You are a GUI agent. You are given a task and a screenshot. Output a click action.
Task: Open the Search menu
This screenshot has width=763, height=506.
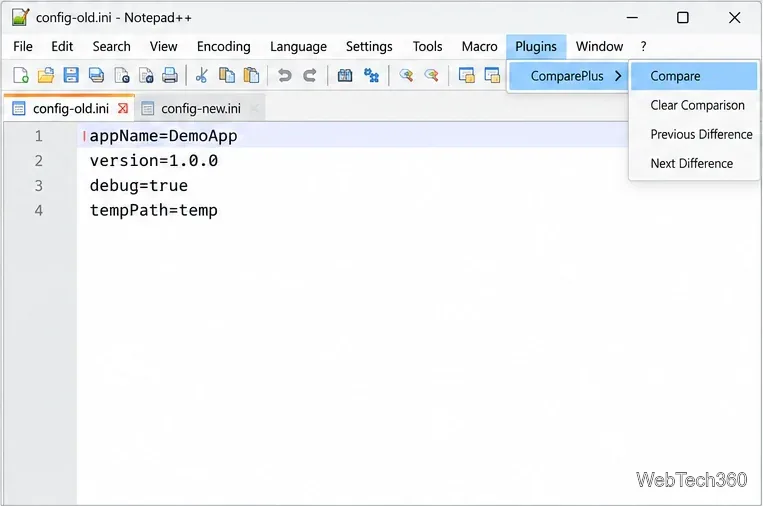111,46
